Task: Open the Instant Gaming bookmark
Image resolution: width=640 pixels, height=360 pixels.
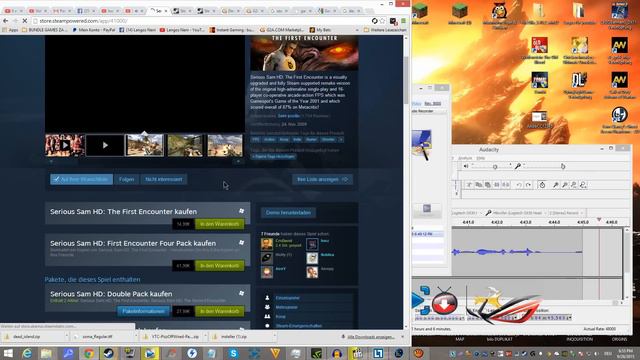Action: (x=232, y=30)
